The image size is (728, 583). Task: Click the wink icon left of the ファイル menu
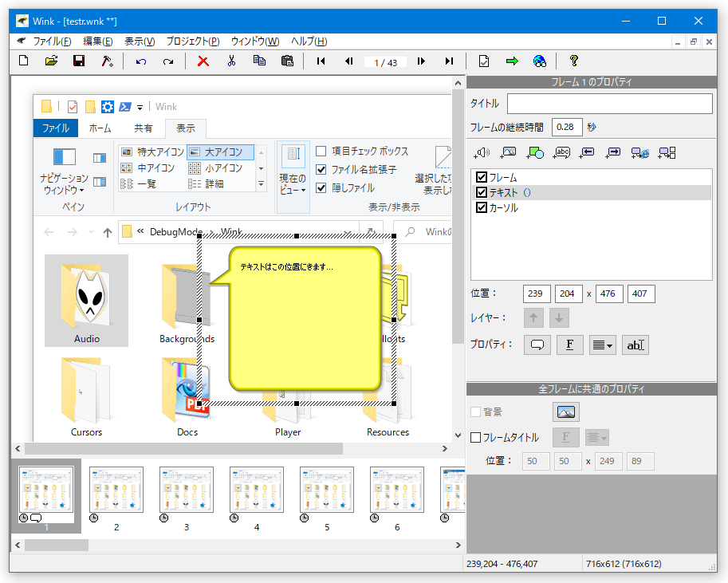[x=22, y=41]
